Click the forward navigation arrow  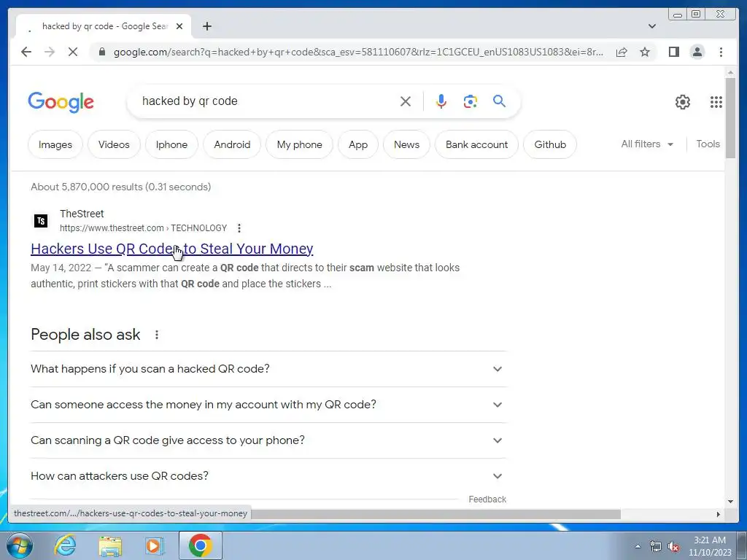click(50, 52)
